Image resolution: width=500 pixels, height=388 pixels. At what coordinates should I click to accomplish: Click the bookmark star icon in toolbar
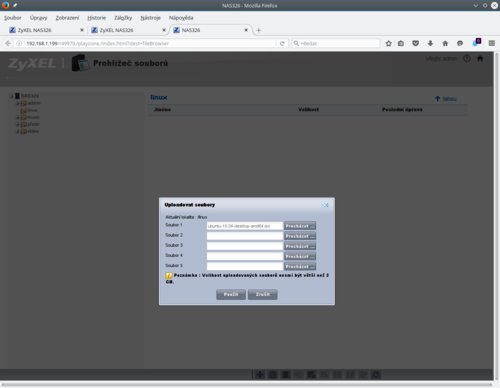388,43
